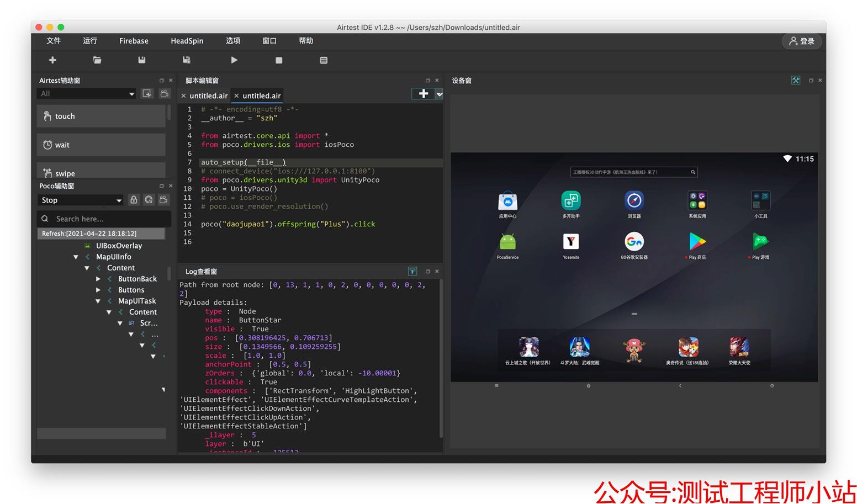
Task: Launch 荣耀大天使 game on device
Action: click(x=739, y=351)
